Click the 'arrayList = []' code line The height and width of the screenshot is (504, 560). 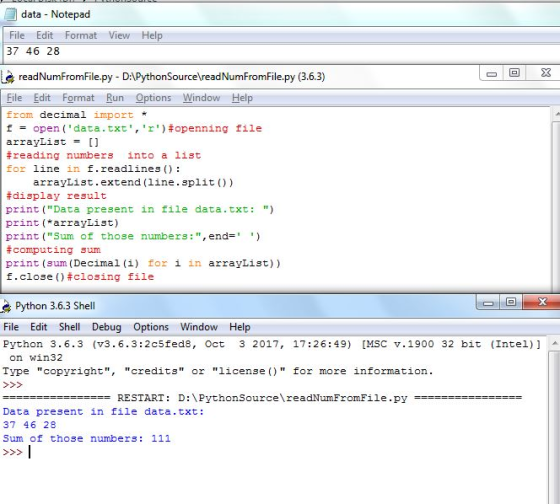[x=52, y=142]
